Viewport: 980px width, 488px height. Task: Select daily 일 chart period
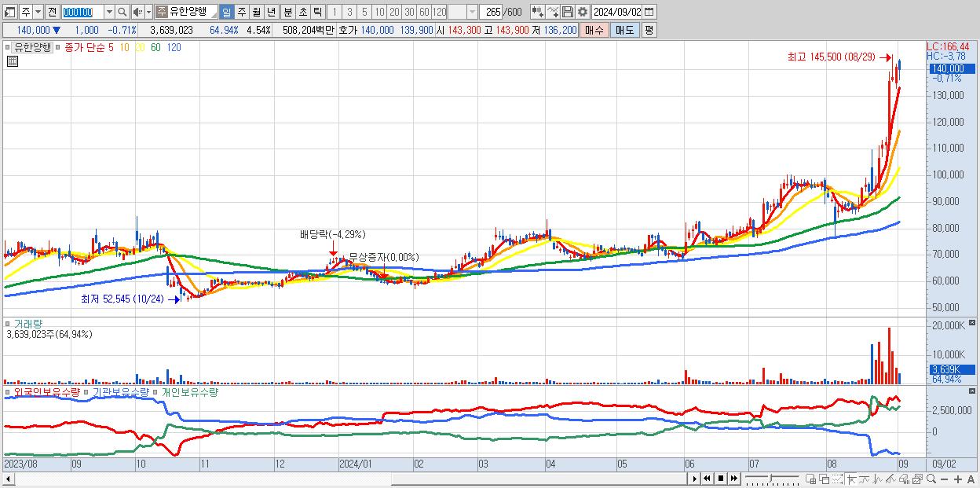coord(226,12)
